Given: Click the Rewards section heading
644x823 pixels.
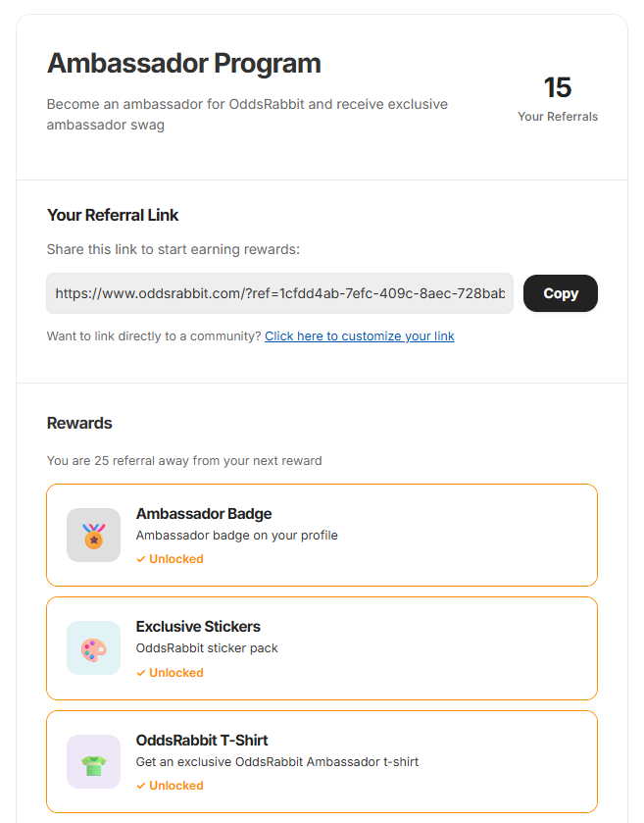Looking at the screenshot, I should point(79,423).
